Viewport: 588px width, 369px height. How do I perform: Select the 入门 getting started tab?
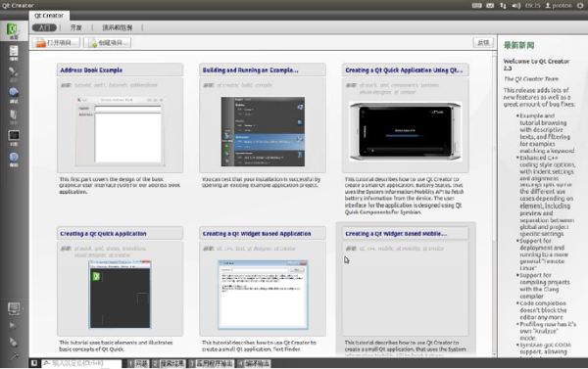coord(44,27)
